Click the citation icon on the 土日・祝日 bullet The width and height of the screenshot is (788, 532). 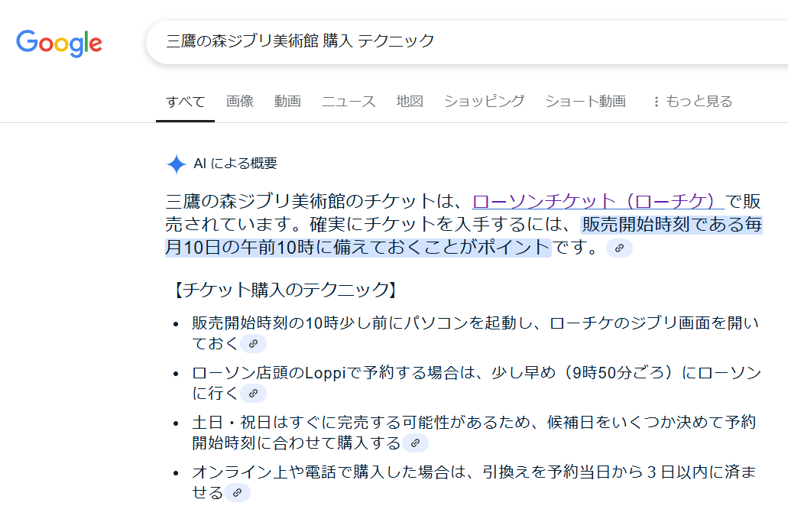(x=417, y=442)
